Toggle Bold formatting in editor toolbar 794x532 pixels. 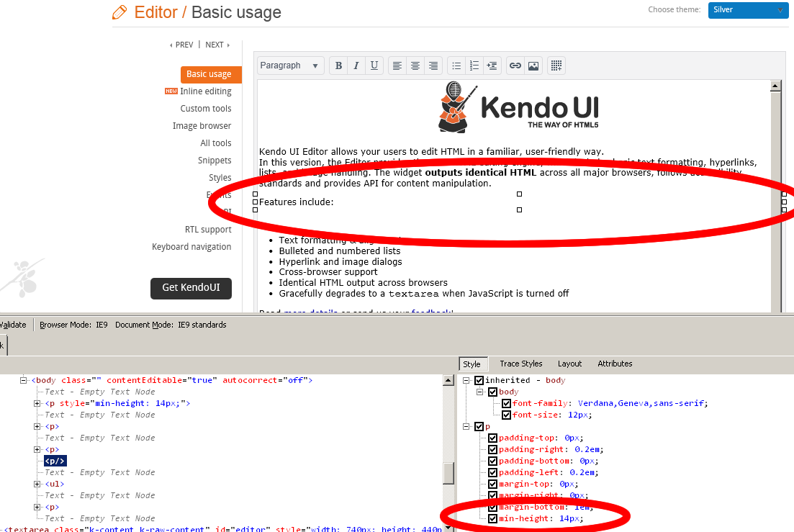click(338, 66)
